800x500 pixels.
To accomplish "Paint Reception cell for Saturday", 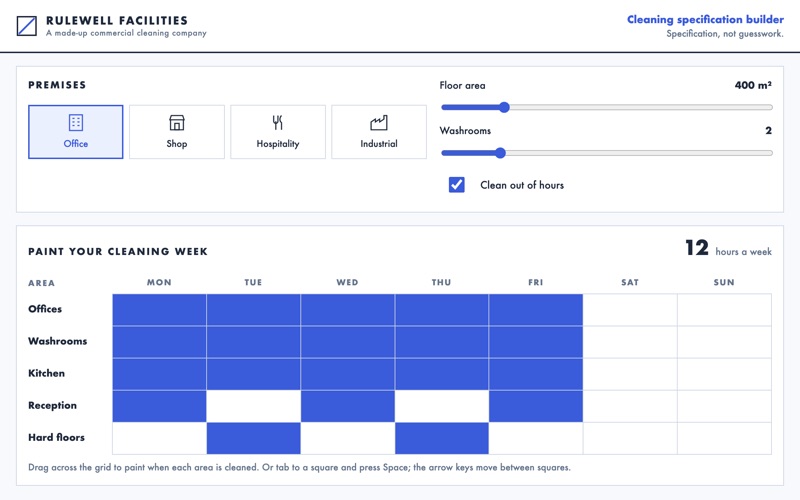I will 630,406.
